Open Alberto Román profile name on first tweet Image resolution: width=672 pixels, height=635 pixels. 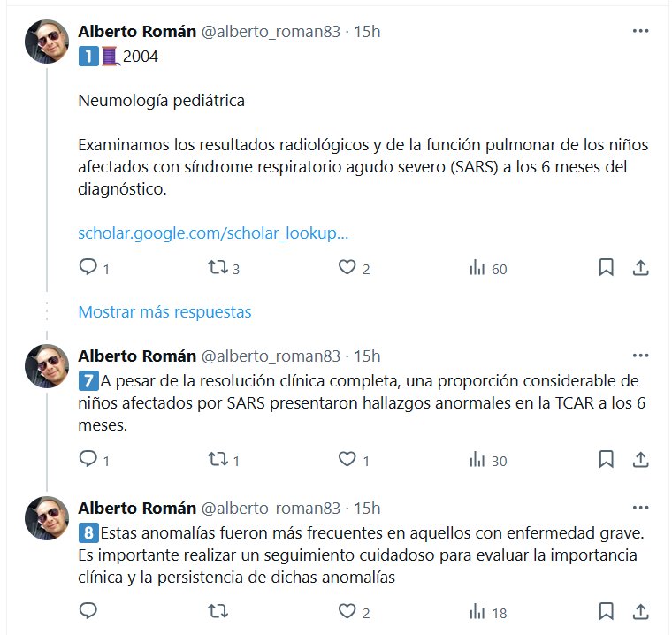click(138, 32)
